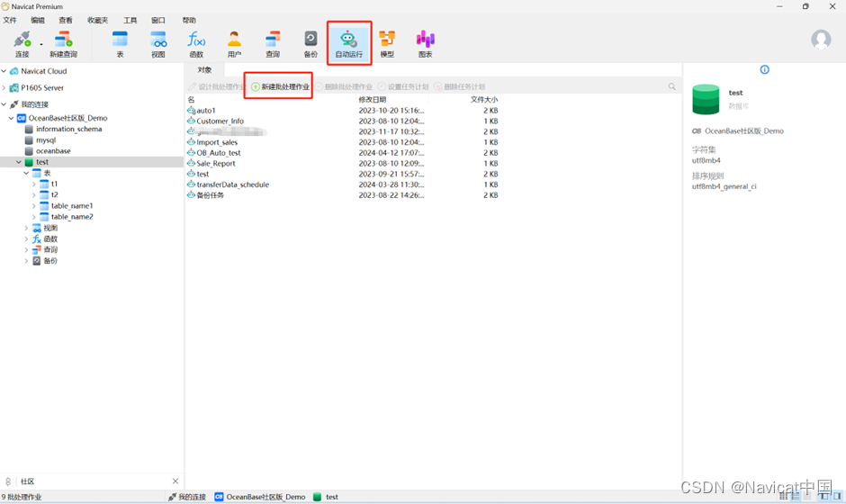
Task: Open the dropdown arrow beside 连接
Action: (41, 44)
